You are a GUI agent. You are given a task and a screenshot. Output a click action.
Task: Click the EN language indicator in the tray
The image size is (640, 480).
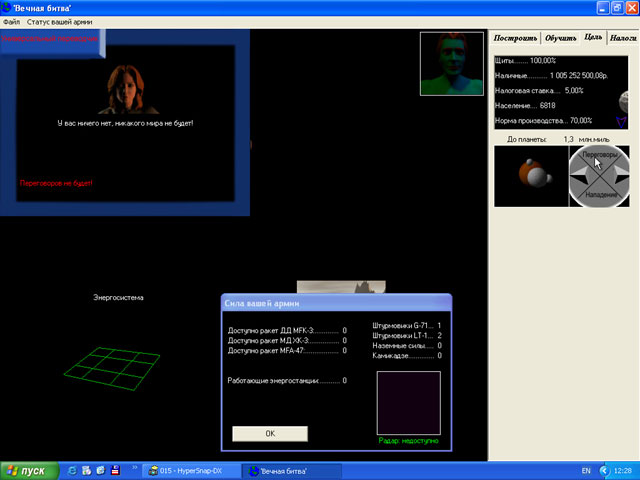coord(586,470)
